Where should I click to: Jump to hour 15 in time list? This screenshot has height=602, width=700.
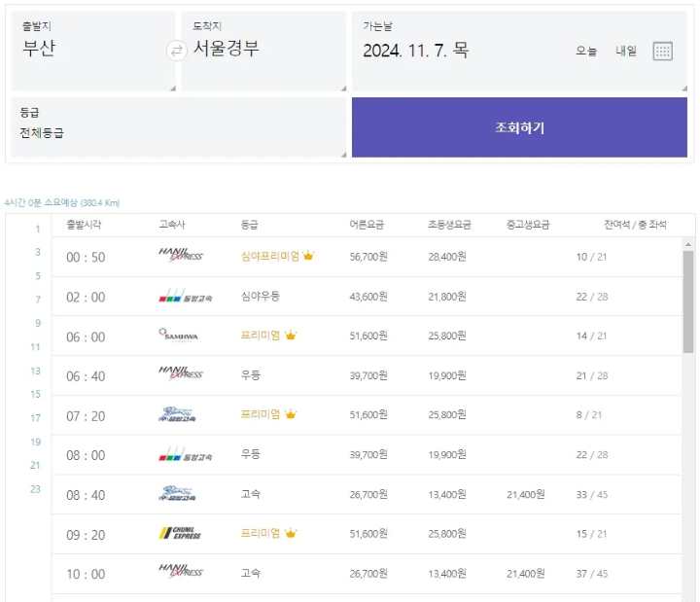coord(36,394)
